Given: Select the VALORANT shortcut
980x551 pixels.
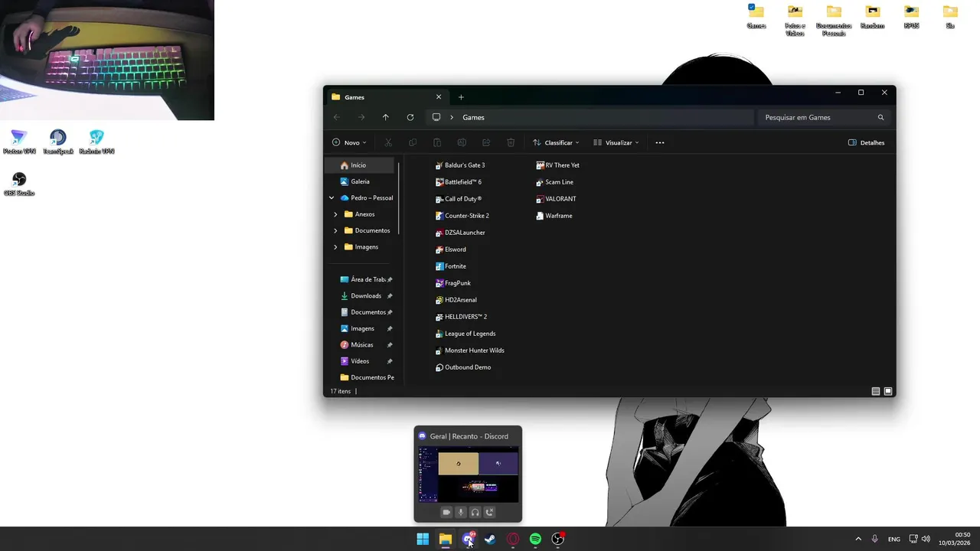Looking at the screenshot, I should coord(556,199).
